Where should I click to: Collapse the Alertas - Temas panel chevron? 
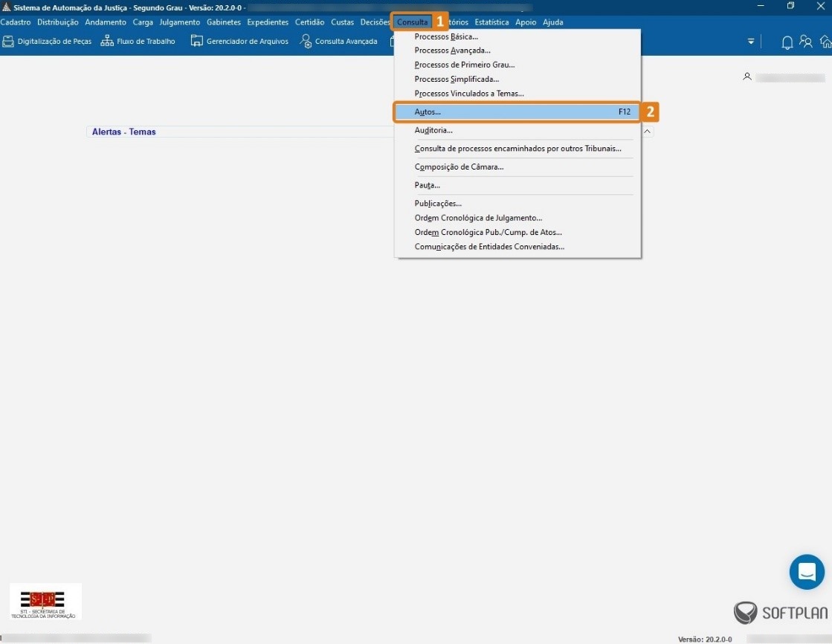647,132
